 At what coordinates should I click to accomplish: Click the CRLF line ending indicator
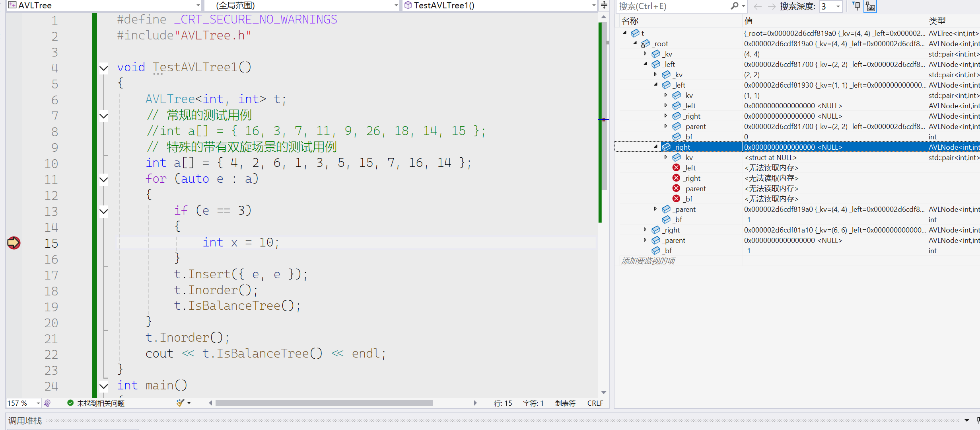[x=595, y=403]
